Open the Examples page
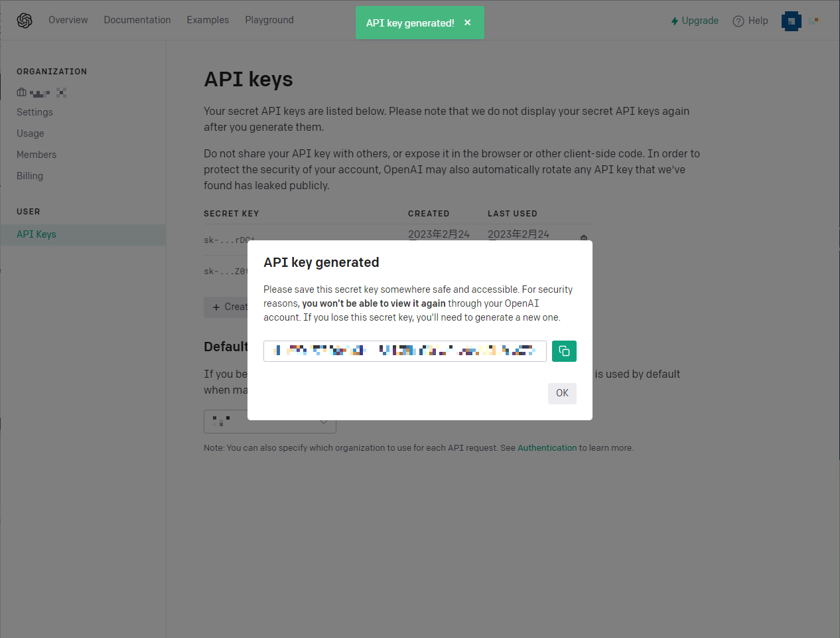 click(208, 20)
